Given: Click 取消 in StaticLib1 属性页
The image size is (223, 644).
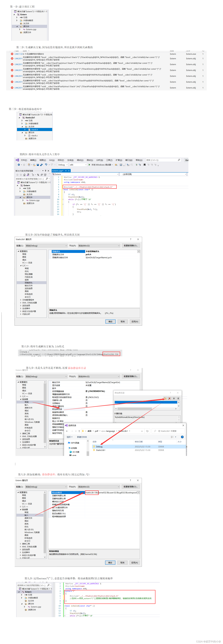Looking at the screenshot, I should pyautogui.click(x=123, y=321).
